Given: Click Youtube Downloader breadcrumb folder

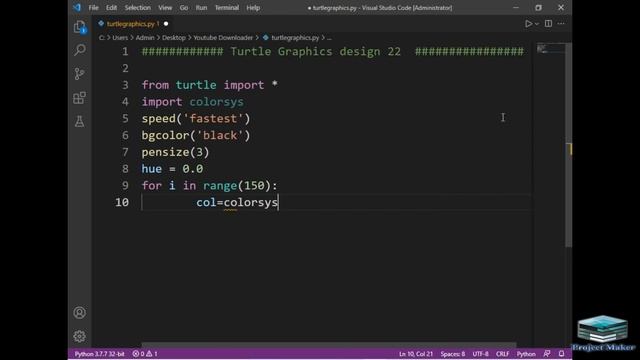Looking at the screenshot, I should pyautogui.click(x=223, y=38).
